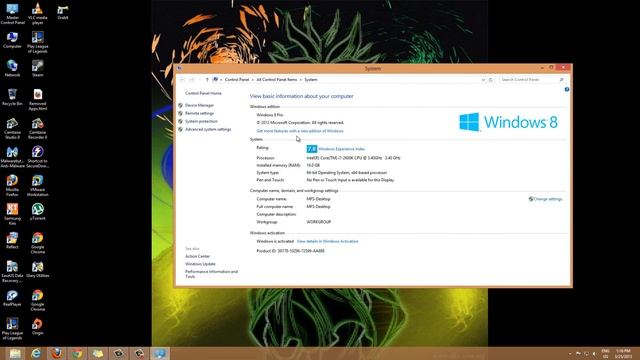Launch Steam from the desktop
640x360 pixels.
(38, 69)
